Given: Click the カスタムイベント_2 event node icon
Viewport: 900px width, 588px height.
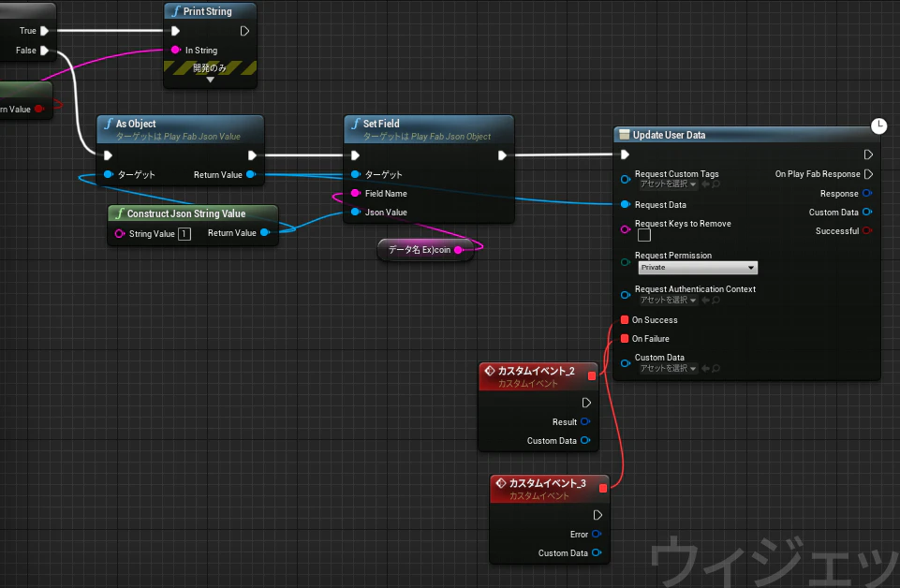Looking at the screenshot, I should pyautogui.click(x=490, y=371).
